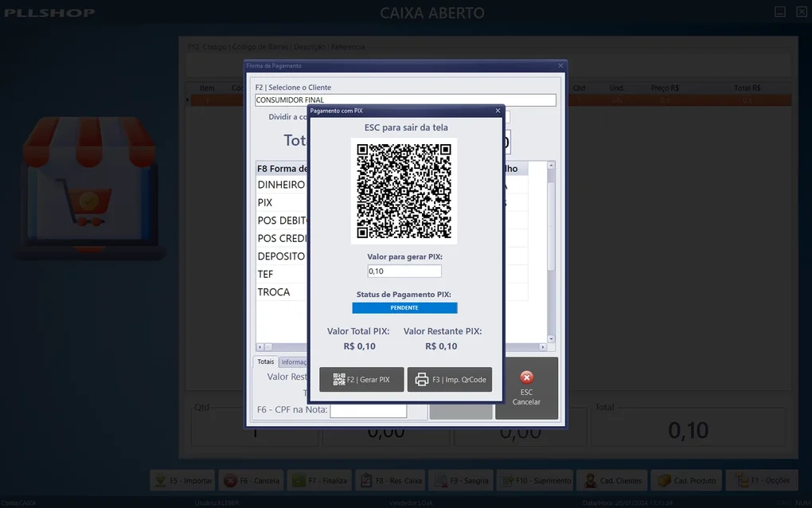Click the PENDENTE status bar
The image size is (812, 508).
point(404,307)
